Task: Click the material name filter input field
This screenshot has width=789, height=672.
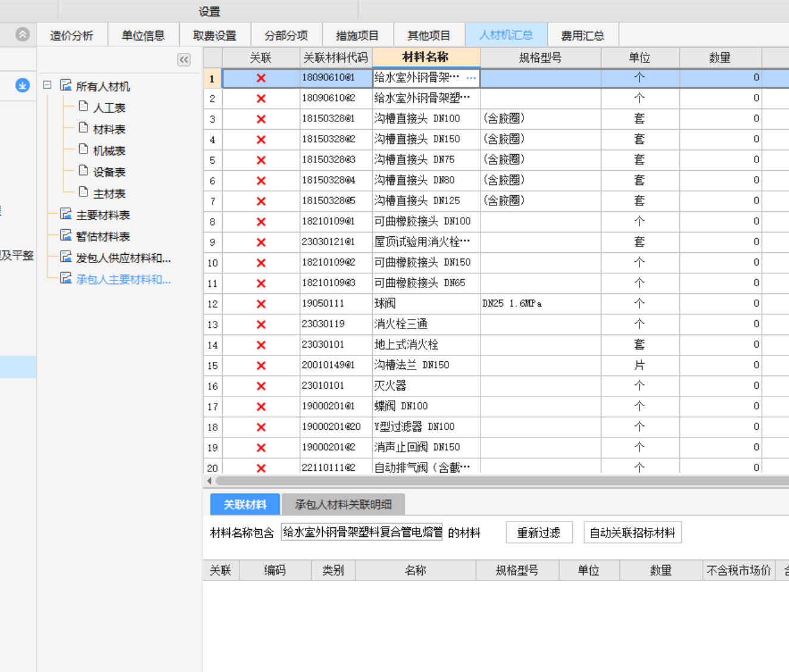Action: point(361,532)
